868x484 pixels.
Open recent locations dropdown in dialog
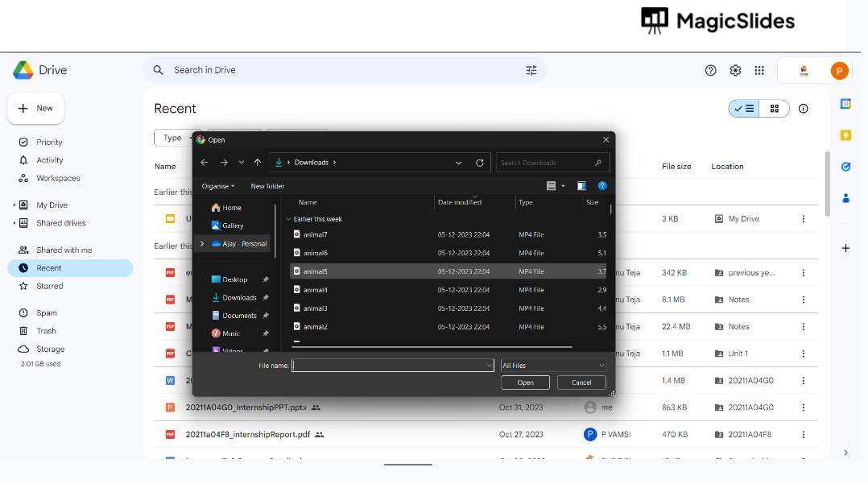click(242, 162)
